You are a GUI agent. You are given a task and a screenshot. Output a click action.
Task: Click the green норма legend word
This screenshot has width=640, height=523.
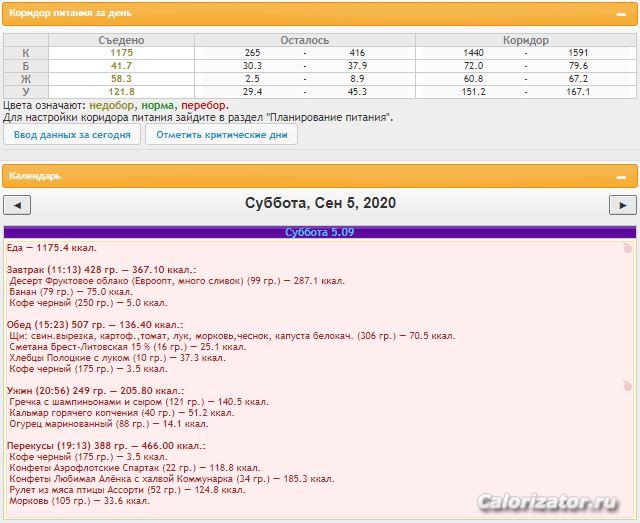point(158,105)
